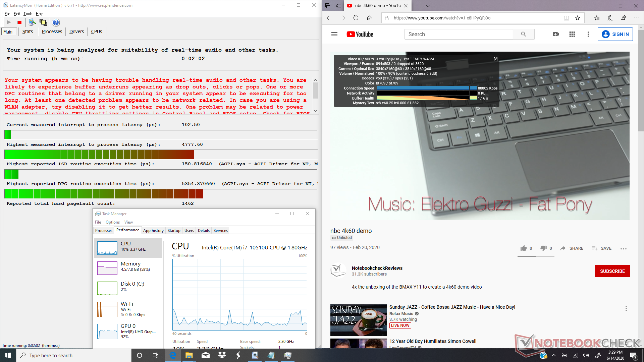This screenshot has height=362, width=644.
Task: Open Windows Start menu
Action: click(8, 355)
